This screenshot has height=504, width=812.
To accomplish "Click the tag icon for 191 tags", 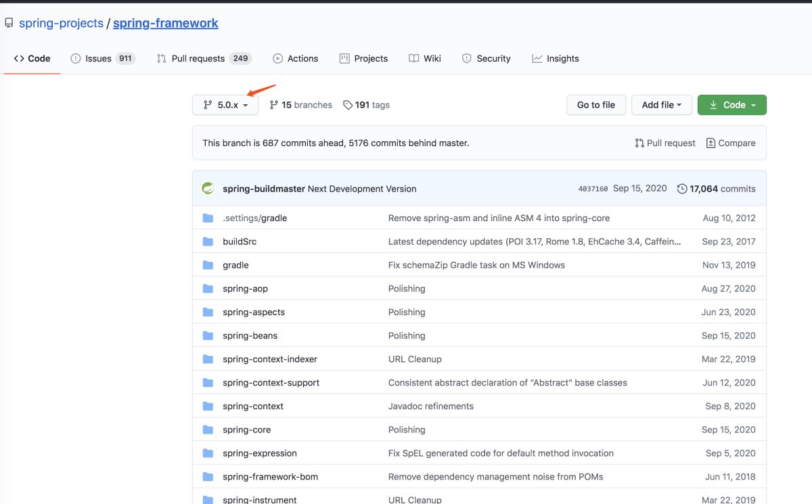I will pos(348,105).
